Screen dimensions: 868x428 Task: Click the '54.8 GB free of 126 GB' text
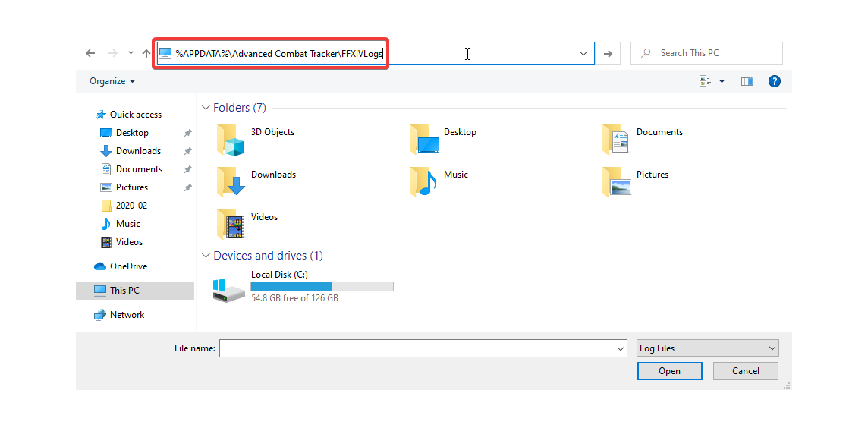[x=294, y=298]
